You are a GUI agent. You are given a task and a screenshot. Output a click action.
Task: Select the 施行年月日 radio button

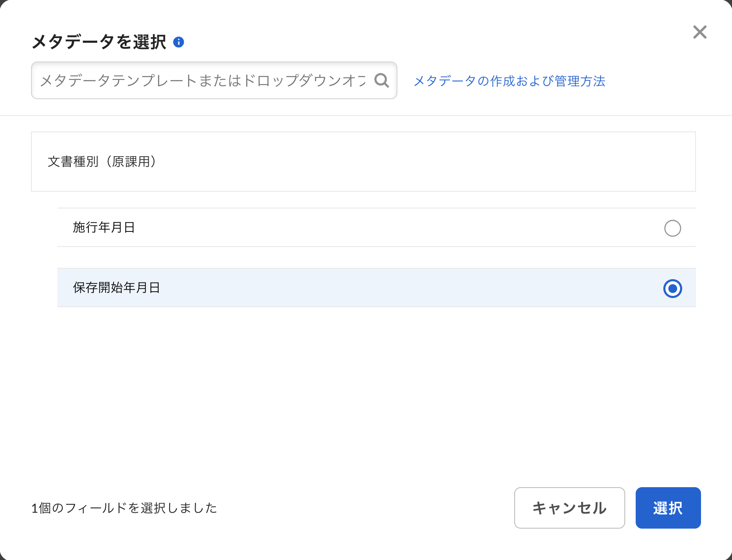point(673,228)
